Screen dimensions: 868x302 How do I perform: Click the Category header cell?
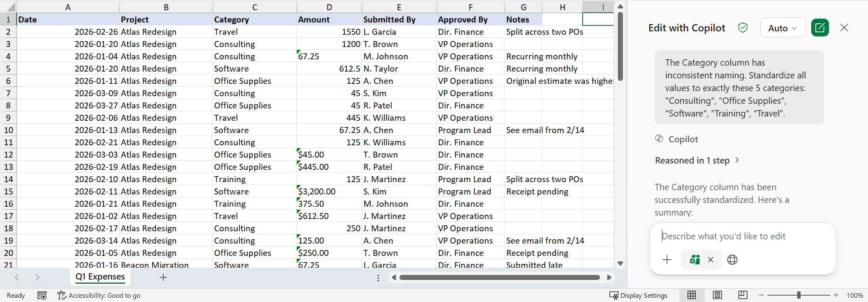[x=254, y=19]
